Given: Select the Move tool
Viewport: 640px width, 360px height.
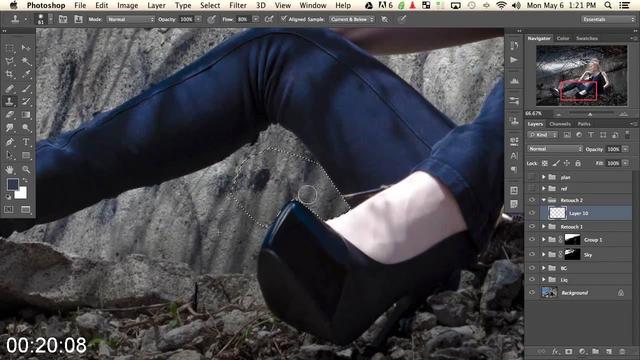Looking at the screenshot, I should 26,48.
